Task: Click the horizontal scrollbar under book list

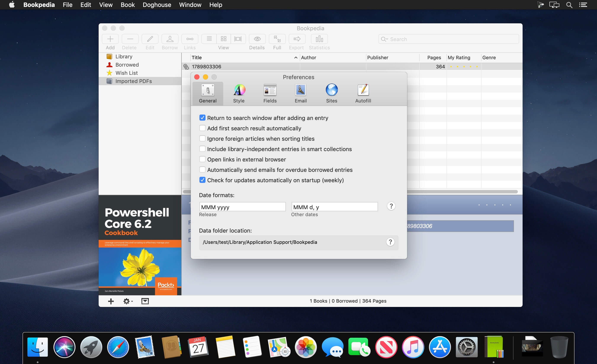Action: coord(351,192)
